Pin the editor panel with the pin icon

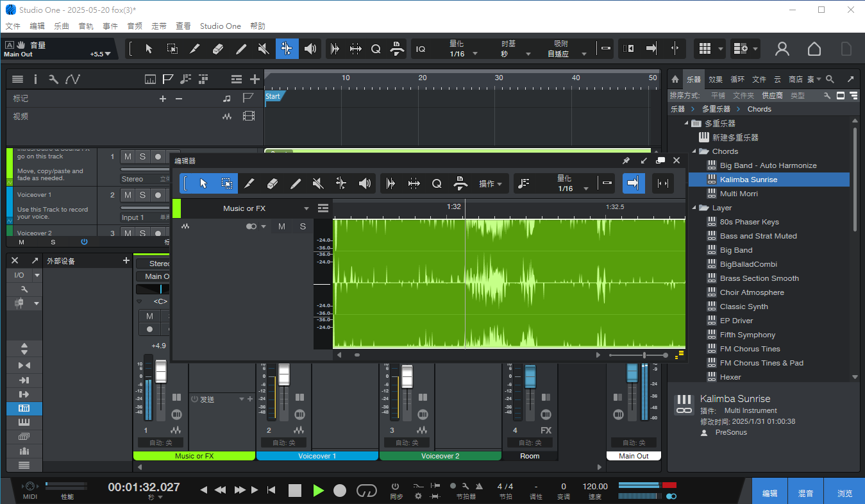coord(626,161)
